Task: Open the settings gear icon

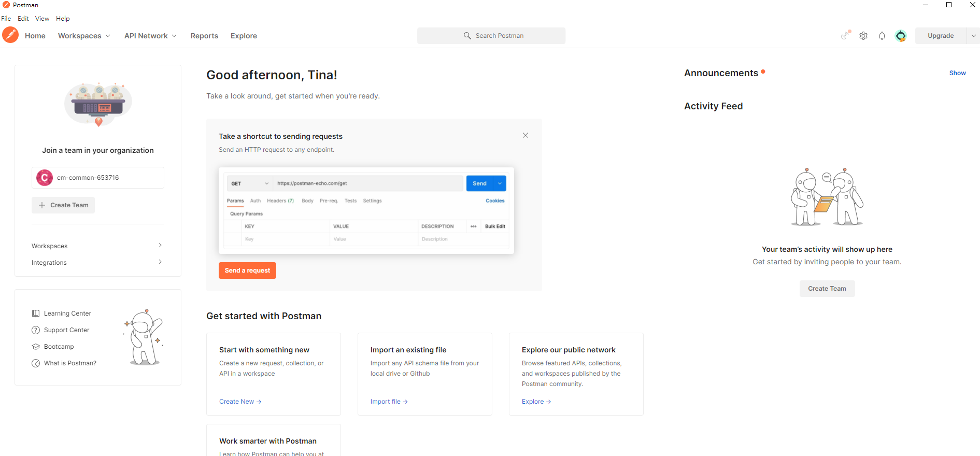Action: click(x=863, y=36)
